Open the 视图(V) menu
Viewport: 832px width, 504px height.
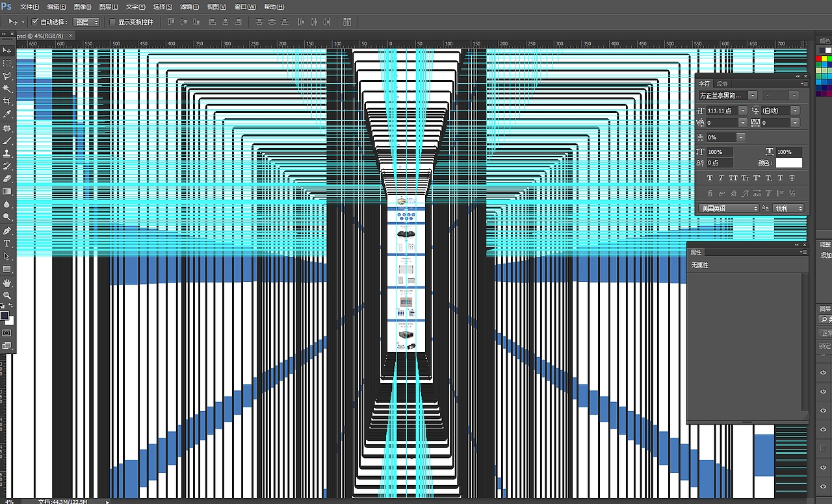point(216,6)
